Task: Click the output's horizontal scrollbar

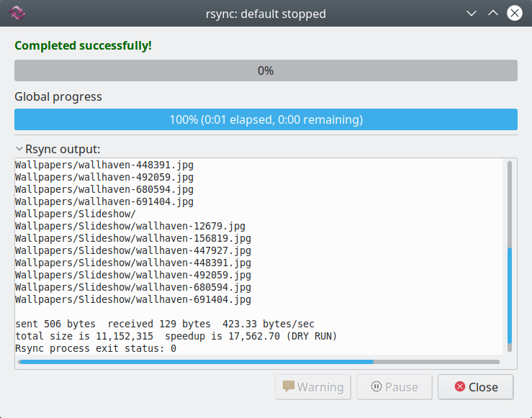Action: [x=196, y=362]
